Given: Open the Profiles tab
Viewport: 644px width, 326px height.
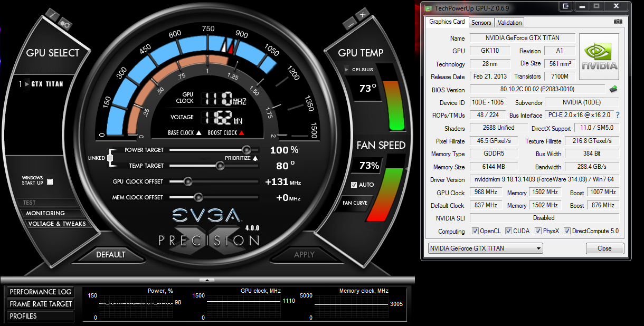Looking at the screenshot, I should (x=40, y=316).
